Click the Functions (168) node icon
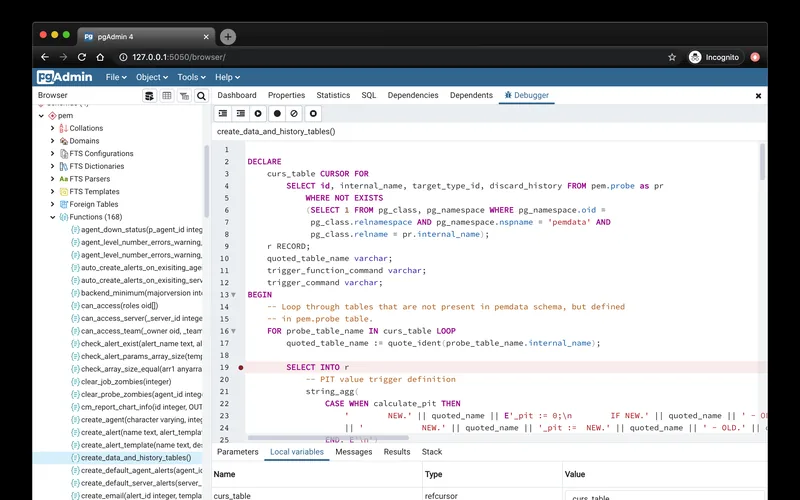800x500 pixels. [64, 217]
